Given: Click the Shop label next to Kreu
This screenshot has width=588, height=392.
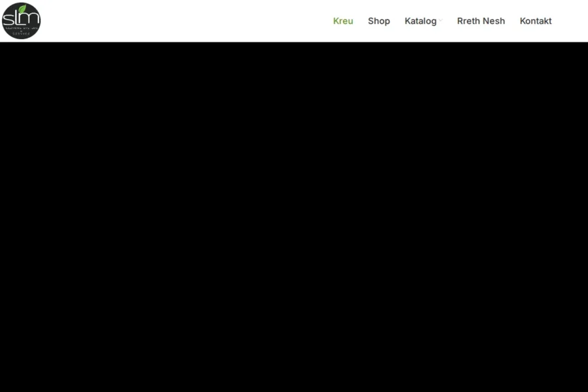Looking at the screenshot, I should coord(379,21).
